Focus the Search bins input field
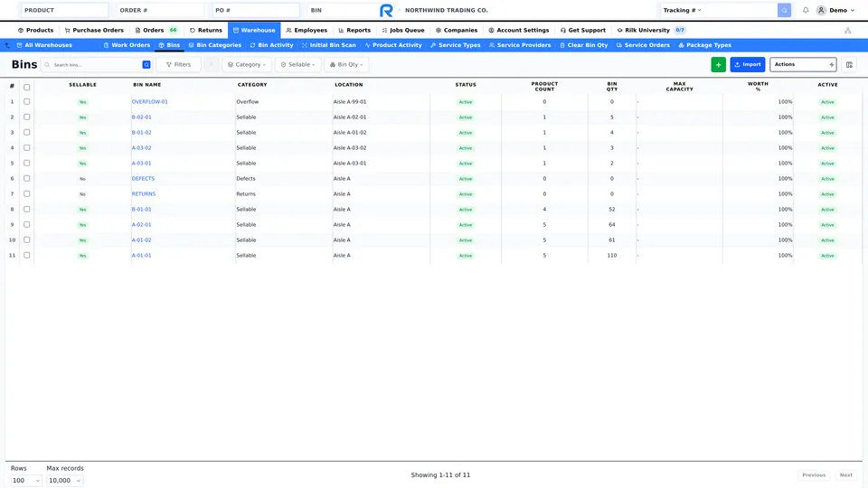868x488 pixels. tap(96, 65)
